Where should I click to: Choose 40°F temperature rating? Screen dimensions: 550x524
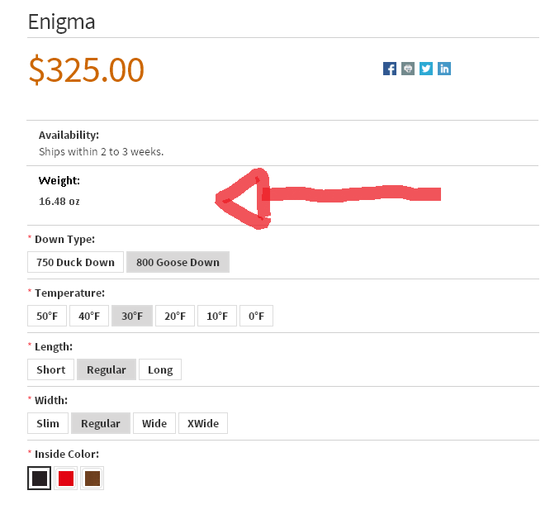89,316
